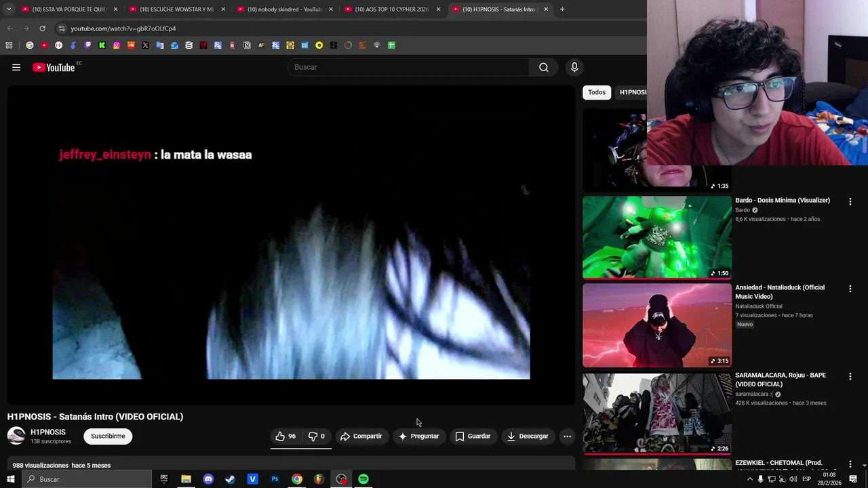Open the apps grid bookmark icon

tap(9, 45)
